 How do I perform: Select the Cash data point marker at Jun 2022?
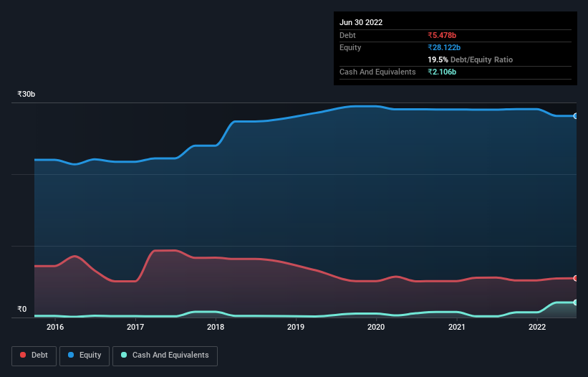(x=576, y=302)
